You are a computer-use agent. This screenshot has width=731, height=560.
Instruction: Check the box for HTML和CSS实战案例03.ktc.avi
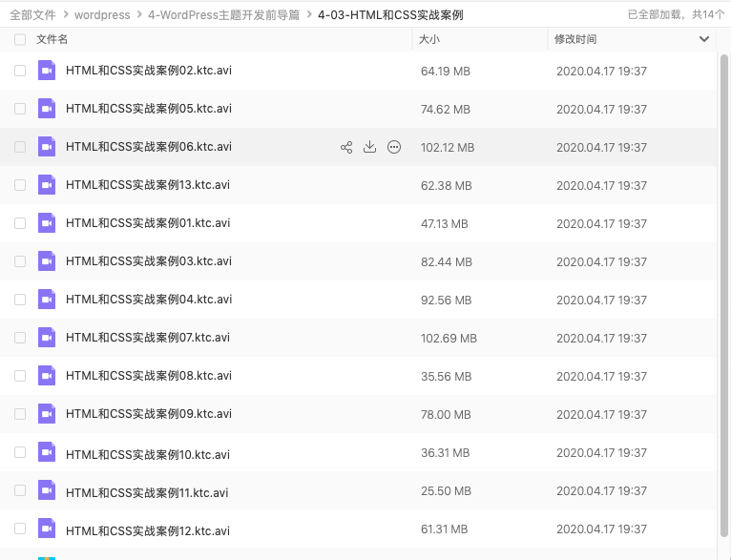20,261
